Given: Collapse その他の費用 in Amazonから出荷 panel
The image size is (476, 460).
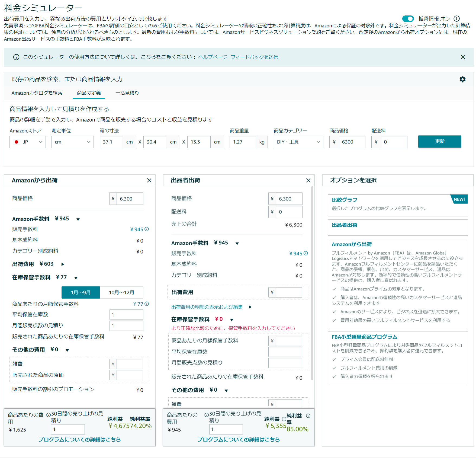Looking at the screenshot, I should point(67,350).
